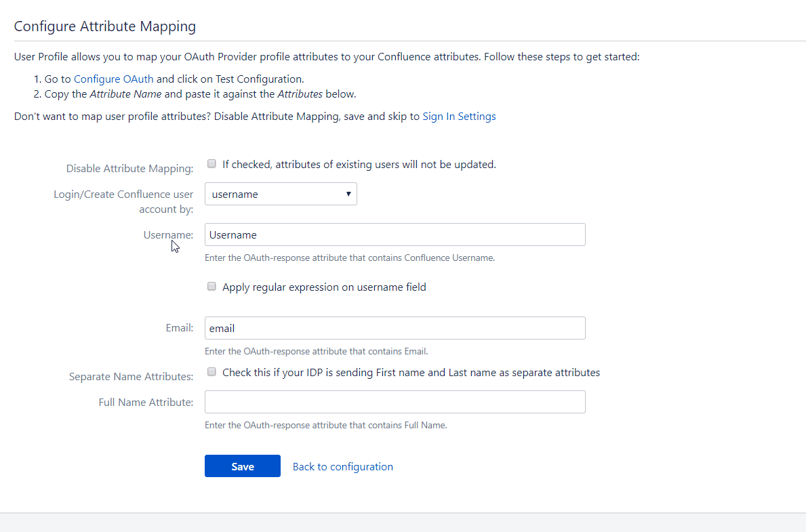This screenshot has height=532, width=806.
Task: Select the empty Full Name Attribute field
Action: [x=395, y=402]
